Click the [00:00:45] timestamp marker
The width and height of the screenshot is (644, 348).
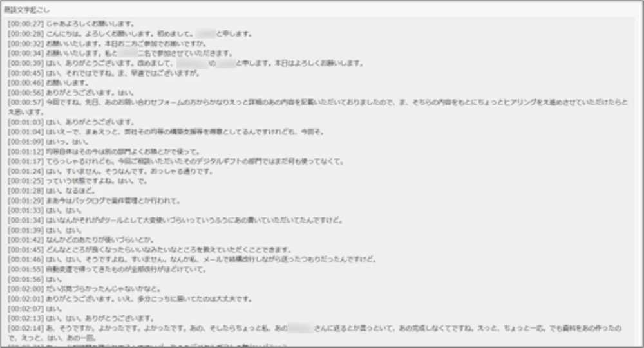pyautogui.click(x=25, y=73)
